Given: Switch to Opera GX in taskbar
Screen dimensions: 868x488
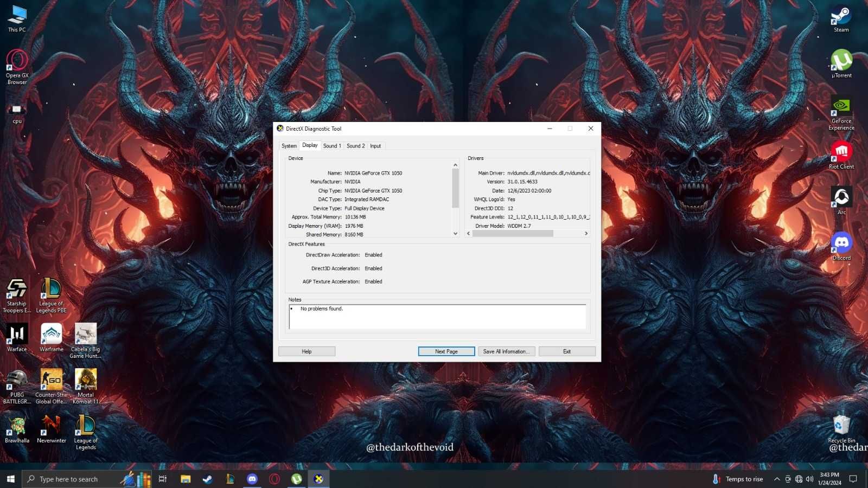Looking at the screenshot, I should [x=275, y=479].
